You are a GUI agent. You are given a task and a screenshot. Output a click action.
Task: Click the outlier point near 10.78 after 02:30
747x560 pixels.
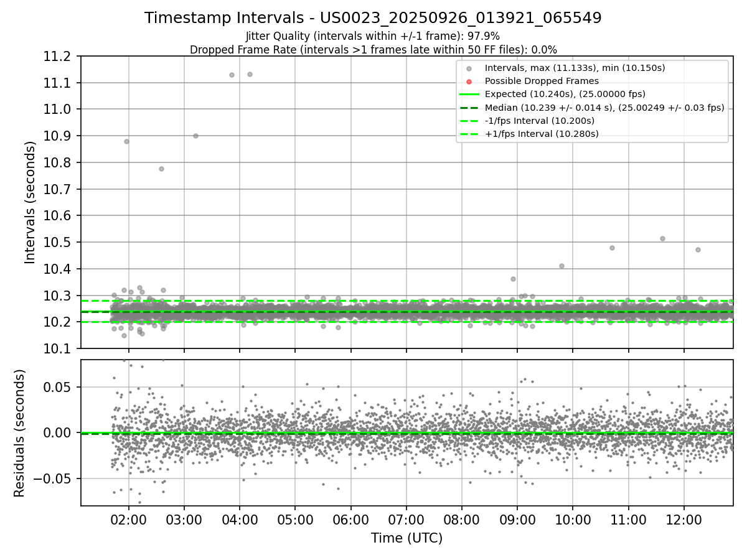click(161, 169)
